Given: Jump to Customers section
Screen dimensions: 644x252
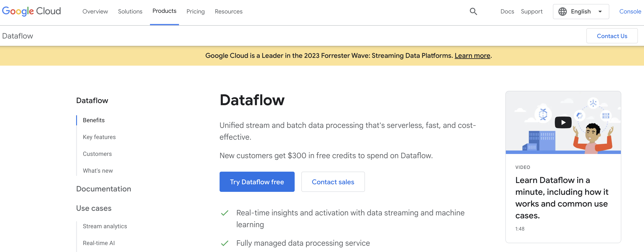Looking at the screenshot, I should coord(97,154).
